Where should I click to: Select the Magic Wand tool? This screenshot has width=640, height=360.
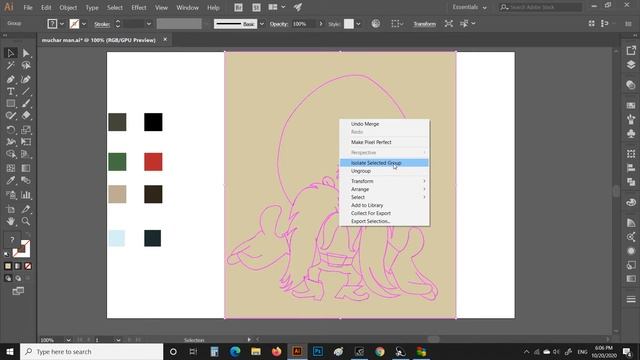click(x=11, y=65)
